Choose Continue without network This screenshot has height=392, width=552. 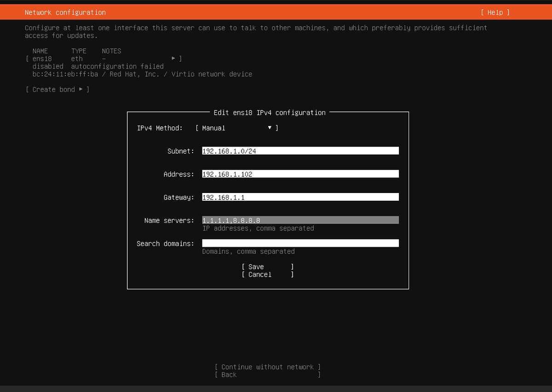267,367
